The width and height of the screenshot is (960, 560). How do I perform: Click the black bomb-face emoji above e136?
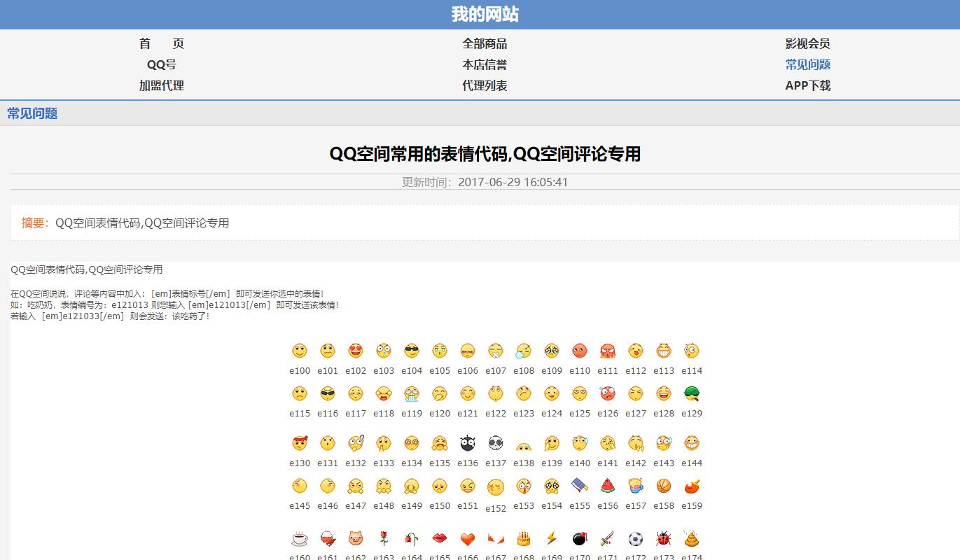coord(468,443)
